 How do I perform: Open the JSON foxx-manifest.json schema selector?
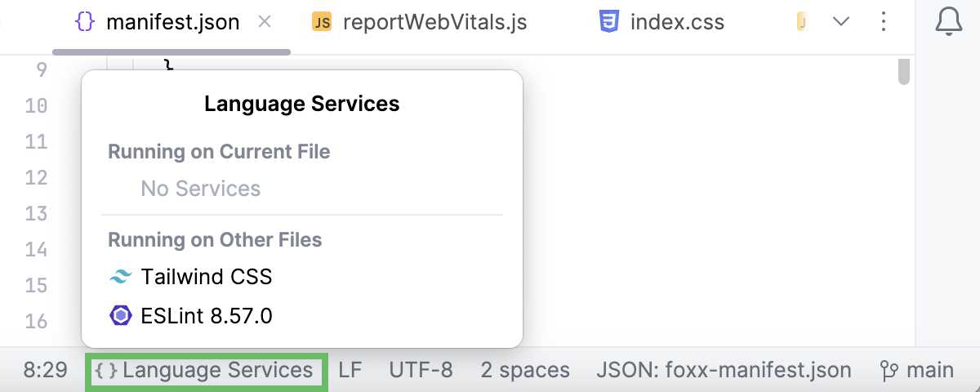[x=724, y=371]
